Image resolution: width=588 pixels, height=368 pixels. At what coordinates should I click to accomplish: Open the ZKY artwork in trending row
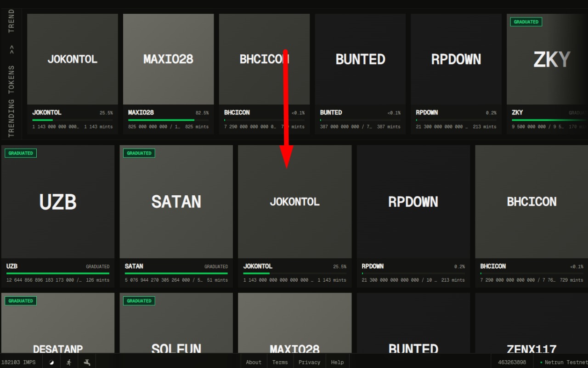click(x=547, y=59)
